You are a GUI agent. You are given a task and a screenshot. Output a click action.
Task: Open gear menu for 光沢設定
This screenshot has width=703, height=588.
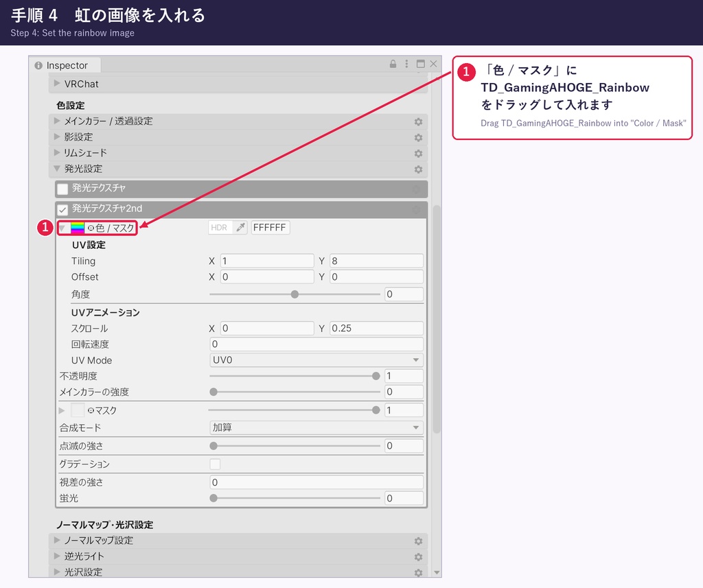[418, 573]
